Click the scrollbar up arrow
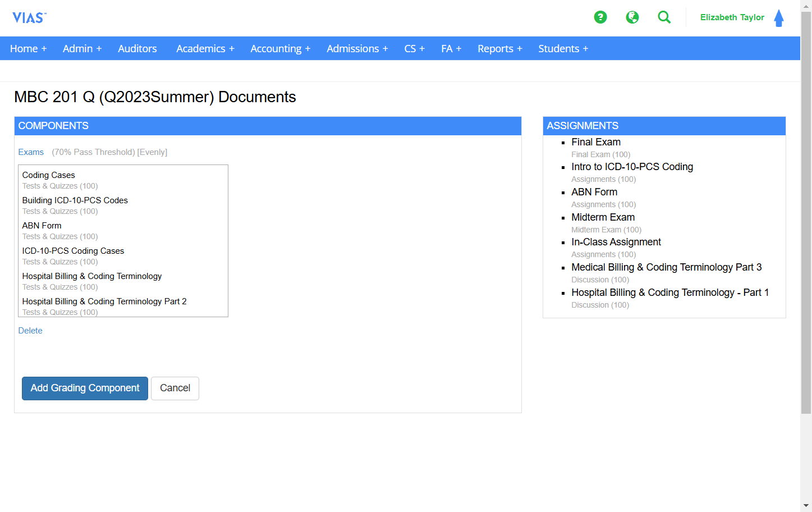Viewport: 812px width, 512px height. pyautogui.click(x=806, y=5)
